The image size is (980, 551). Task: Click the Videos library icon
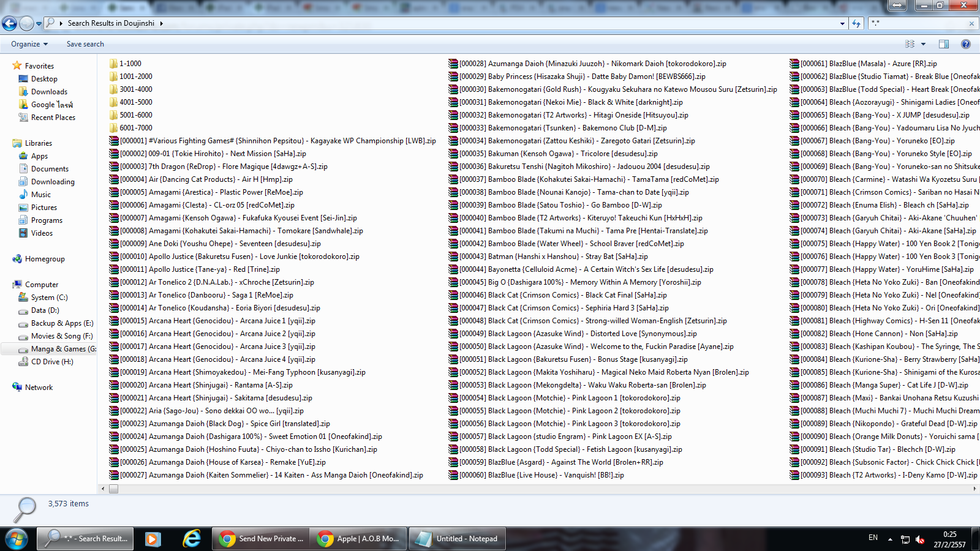coord(24,233)
